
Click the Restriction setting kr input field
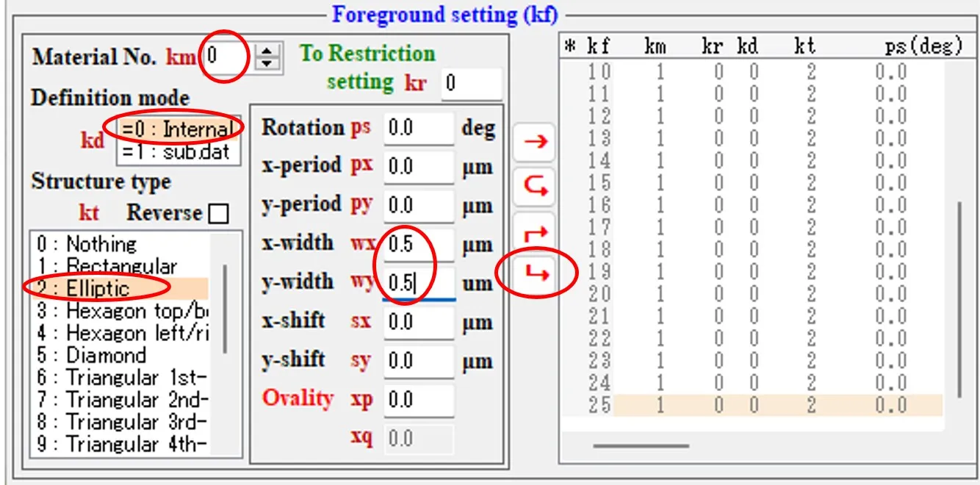tap(471, 83)
